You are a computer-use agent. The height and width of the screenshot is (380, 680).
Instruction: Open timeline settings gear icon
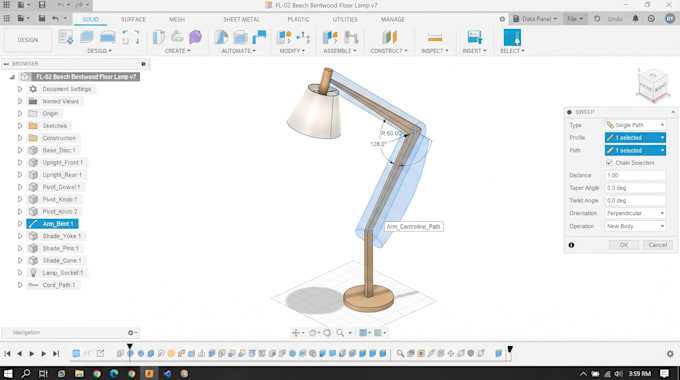(670, 354)
